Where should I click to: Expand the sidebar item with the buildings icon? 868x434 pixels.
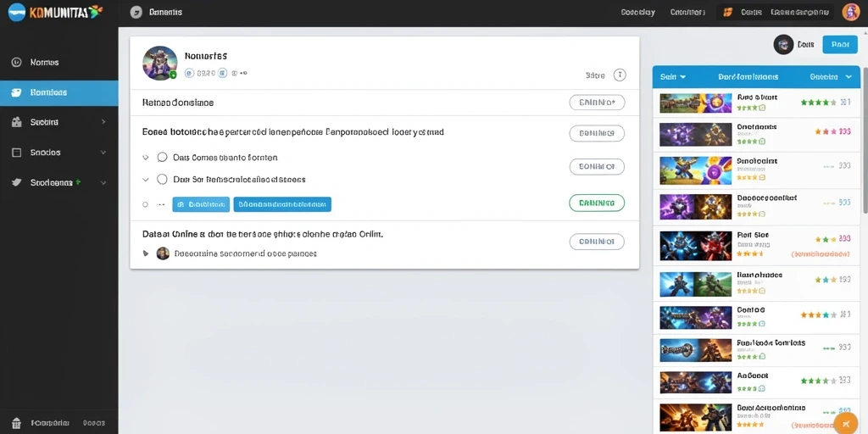click(x=103, y=122)
